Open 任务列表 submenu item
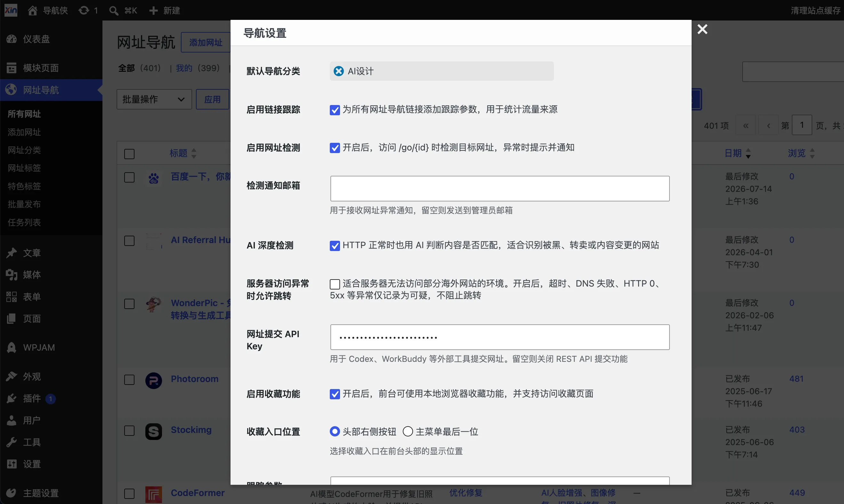 coord(24,223)
